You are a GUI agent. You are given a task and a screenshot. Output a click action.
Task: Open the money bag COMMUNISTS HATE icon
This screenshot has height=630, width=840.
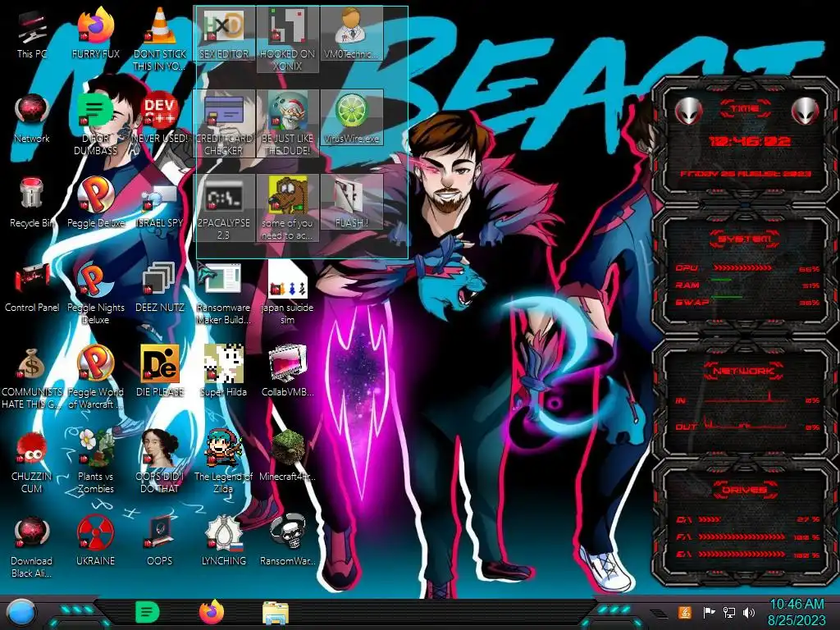tap(32, 378)
